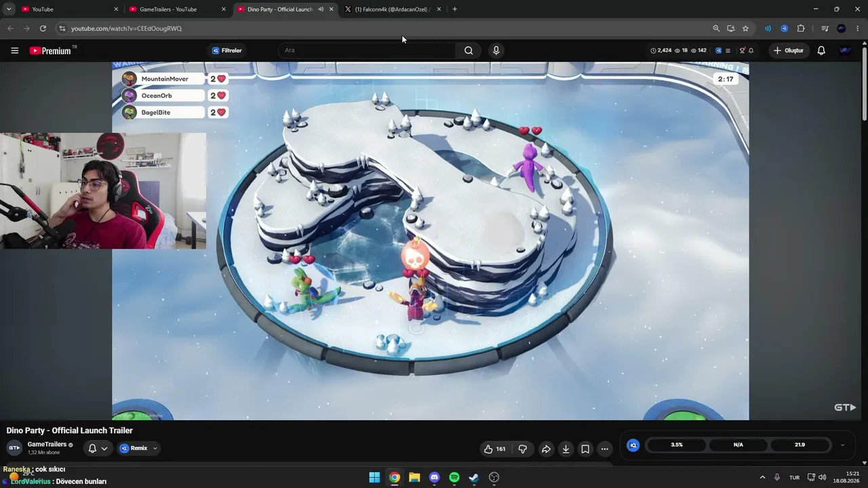Click the Dino Party video player
868x488 pixels.
coord(431,241)
